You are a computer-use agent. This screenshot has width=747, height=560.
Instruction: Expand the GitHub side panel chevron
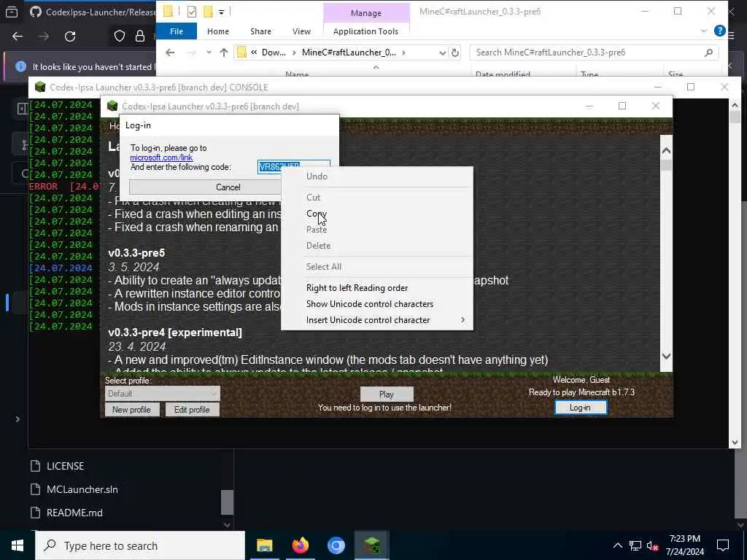click(18, 419)
